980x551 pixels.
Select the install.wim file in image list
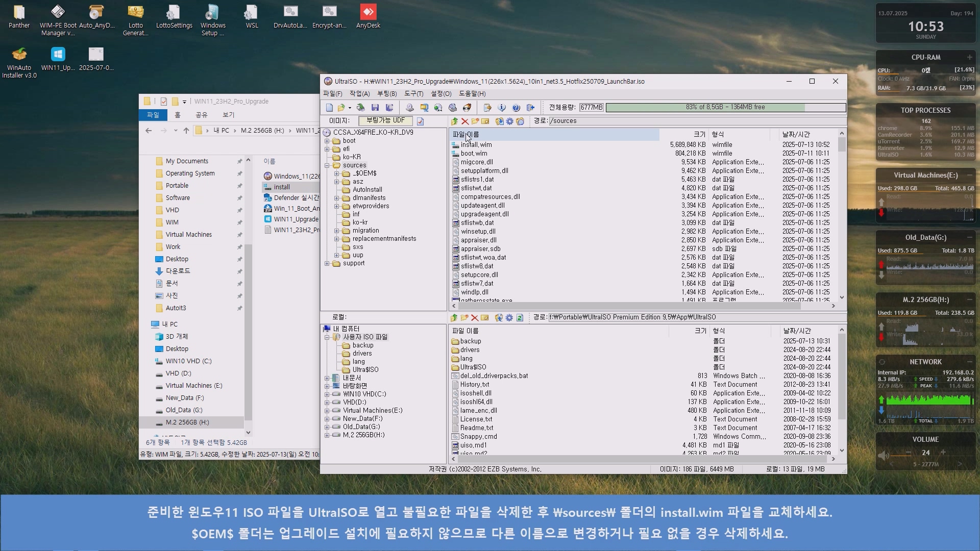click(476, 145)
